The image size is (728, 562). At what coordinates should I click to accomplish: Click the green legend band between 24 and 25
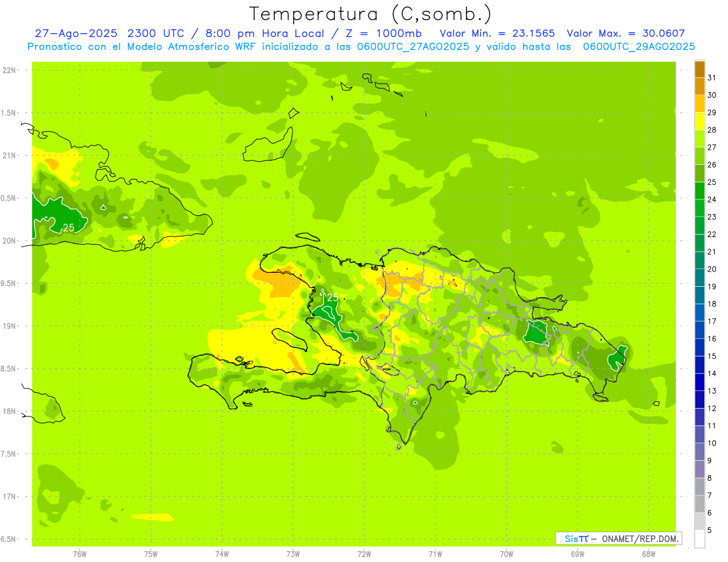[x=699, y=190]
